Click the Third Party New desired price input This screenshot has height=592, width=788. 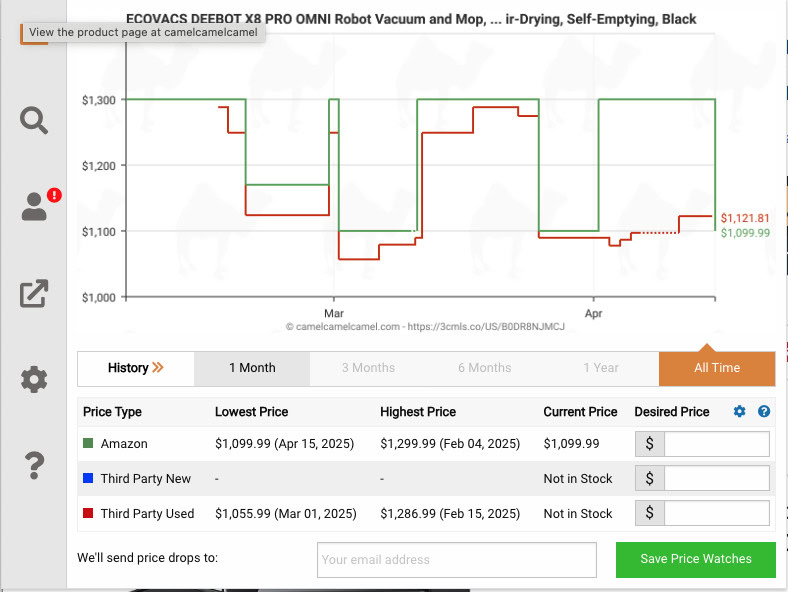(x=716, y=479)
